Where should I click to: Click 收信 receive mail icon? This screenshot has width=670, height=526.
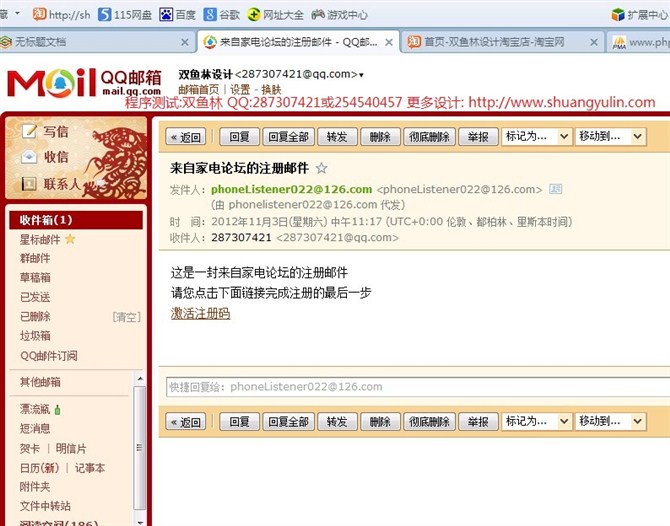[29, 157]
